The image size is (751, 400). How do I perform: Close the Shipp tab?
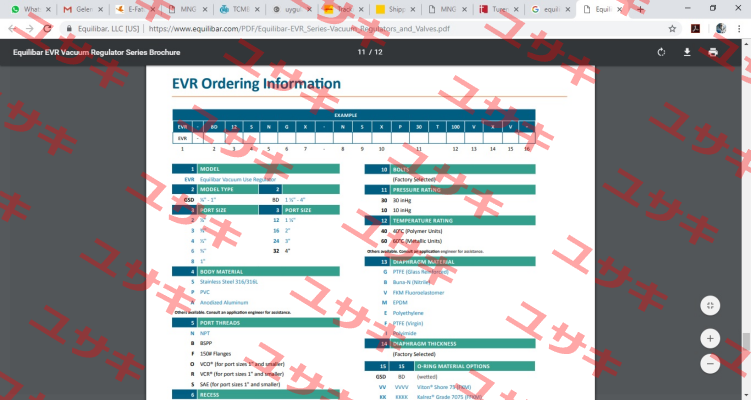point(413,9)
